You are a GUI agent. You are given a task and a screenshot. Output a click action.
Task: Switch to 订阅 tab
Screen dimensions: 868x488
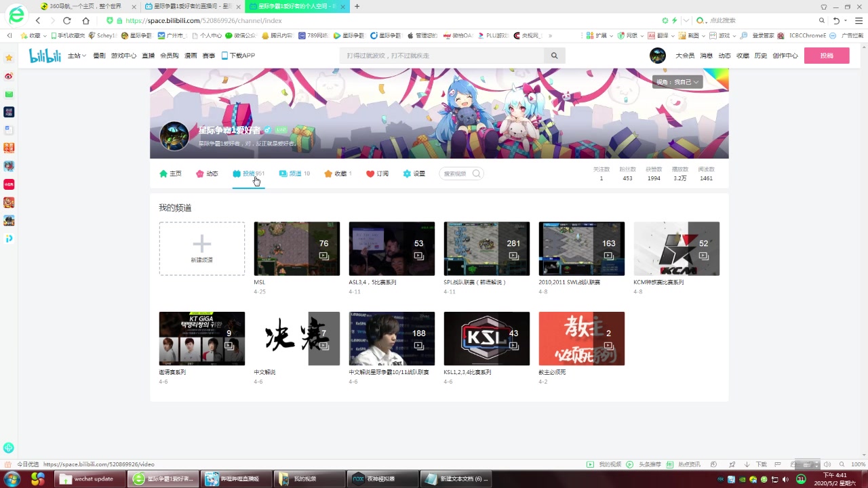[377, 174]
